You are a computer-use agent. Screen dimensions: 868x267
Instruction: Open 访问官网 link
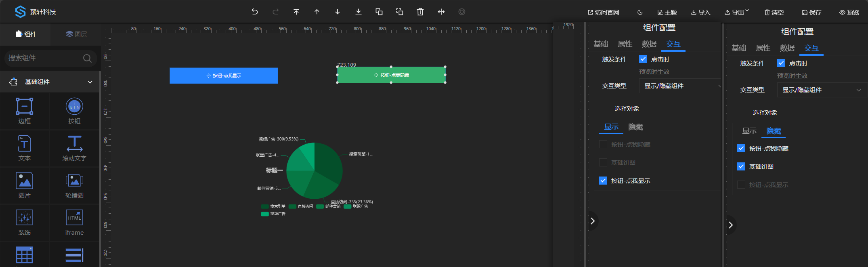point(603,13)
